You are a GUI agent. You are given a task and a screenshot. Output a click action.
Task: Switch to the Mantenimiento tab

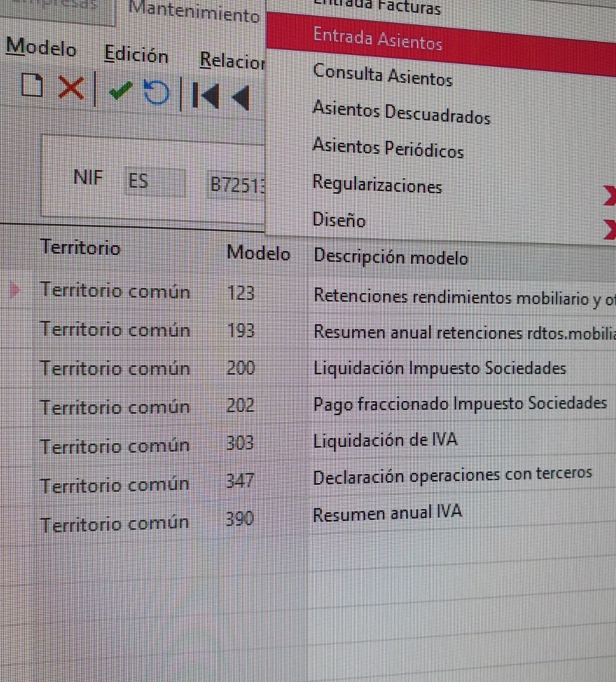[x=193, y=13]
